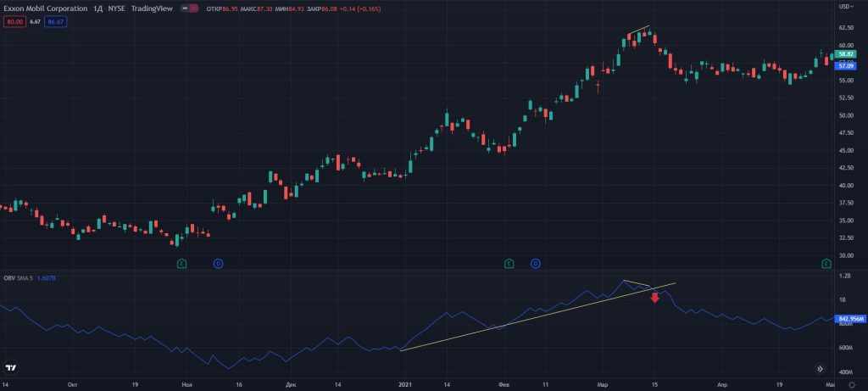Viewport: 868px width, 391px height.
Task: Click the 1Д interval label
Action: pyautogui.click(x=98, y=8)
